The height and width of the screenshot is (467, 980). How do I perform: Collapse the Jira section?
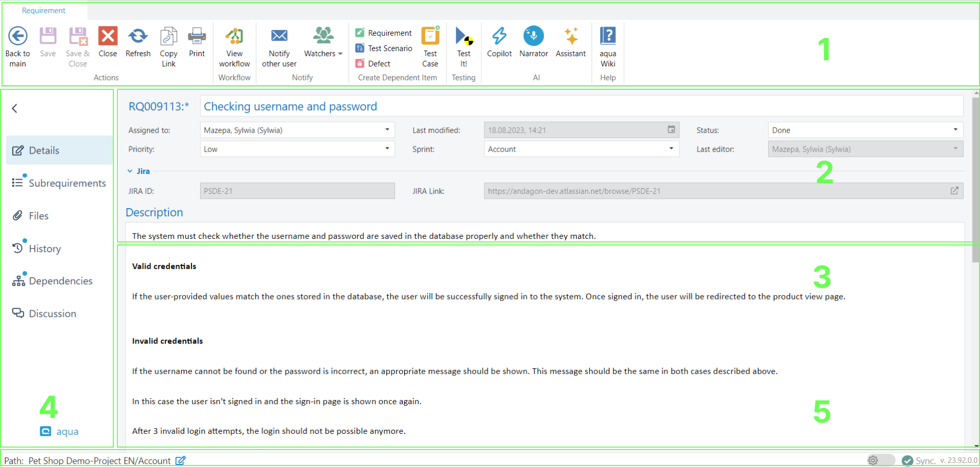(130, 171)
